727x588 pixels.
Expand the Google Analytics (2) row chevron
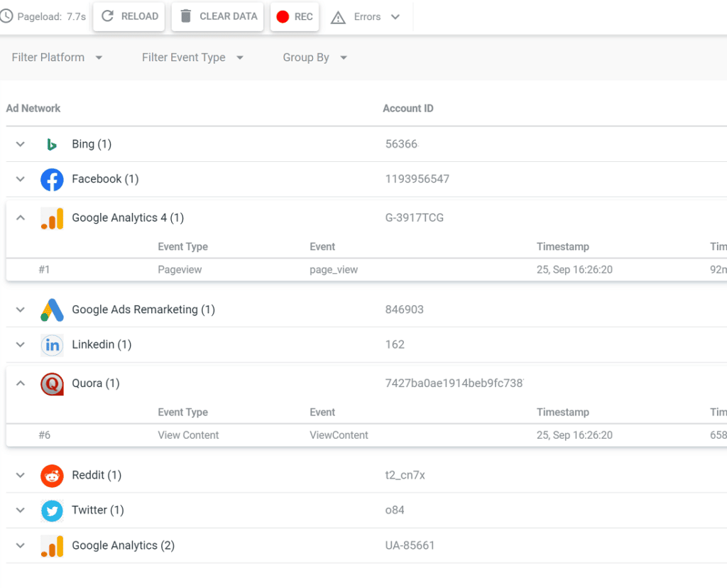(21, 545)
